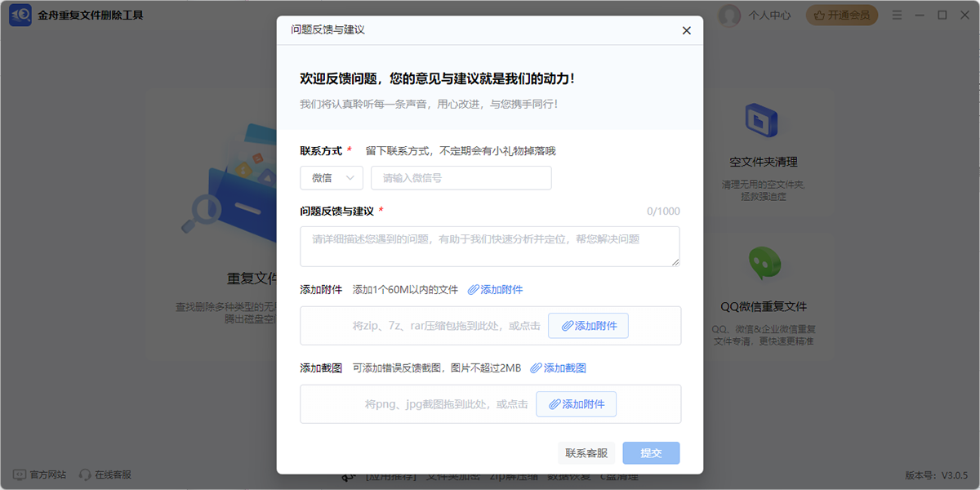Screen dimensions: 980x490
Task: Click the 提交 submit button
Action: pos(651,452)
